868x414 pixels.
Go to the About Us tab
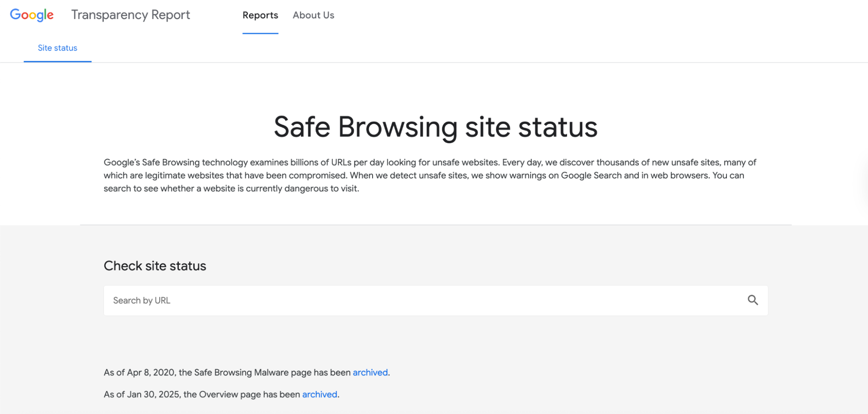tap(314, 15)
